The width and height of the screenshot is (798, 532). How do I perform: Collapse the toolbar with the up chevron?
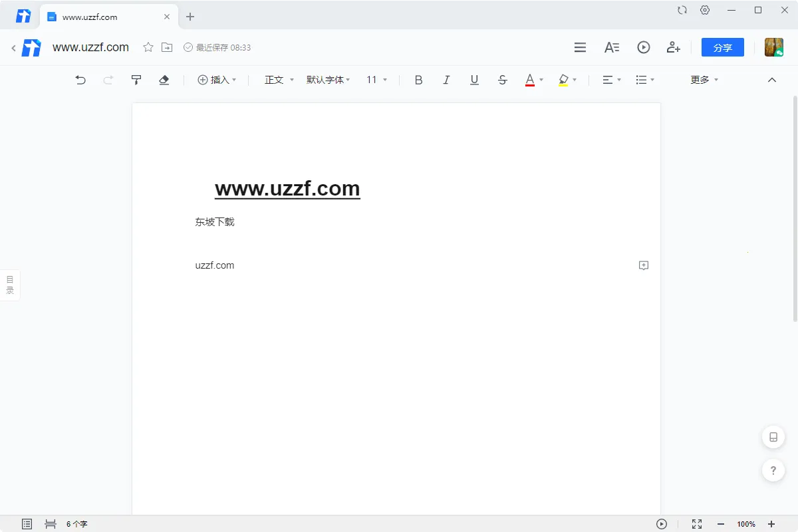point(771,80)
